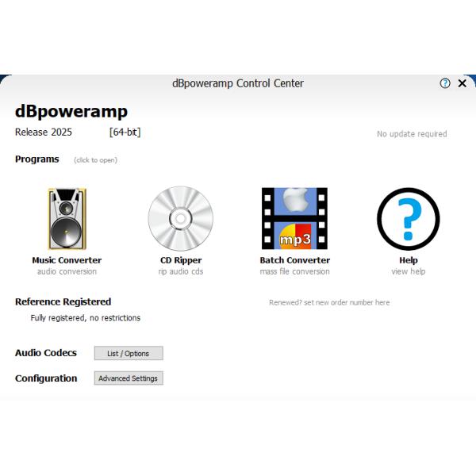The image size is (476, 476).
Task: Open the Audio Codecs List / Options button
Action: pyautogui.click(x=129, y=353)
